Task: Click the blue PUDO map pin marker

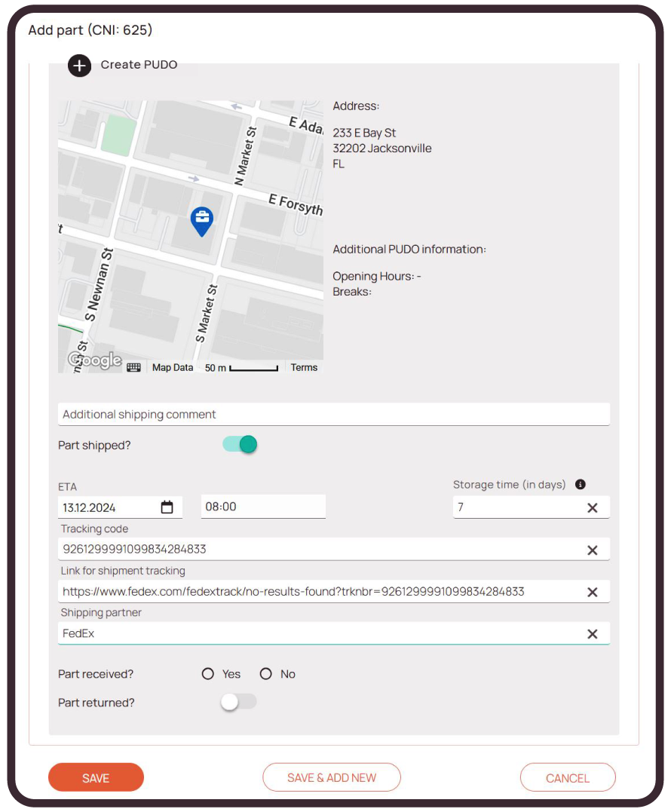Action: click(201, 221)
